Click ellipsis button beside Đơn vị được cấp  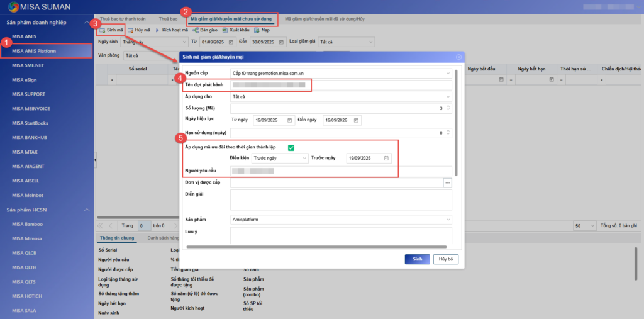click(448, 182)
